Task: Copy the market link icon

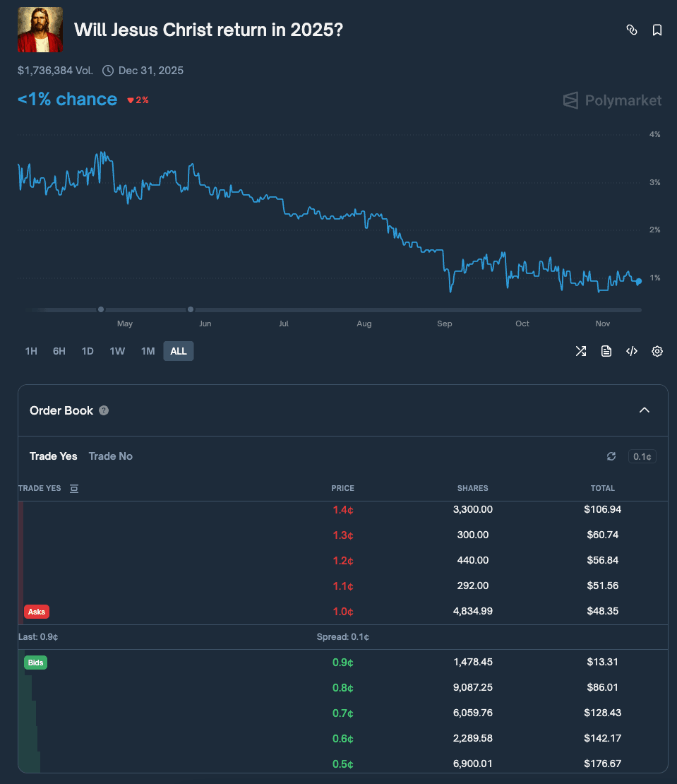Action: (631, 30)
